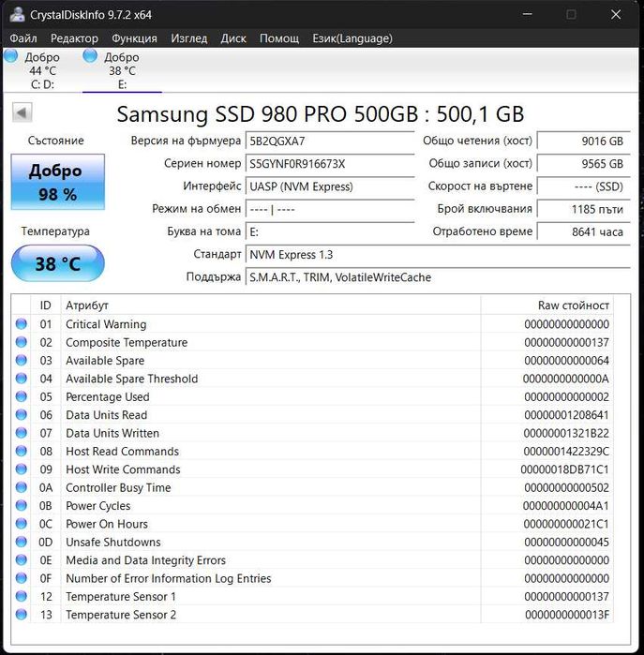Viewport: 644px width, 655px height.
Task: Click the rotation rate value ---- (SSD)
Action: coord(583,186)
